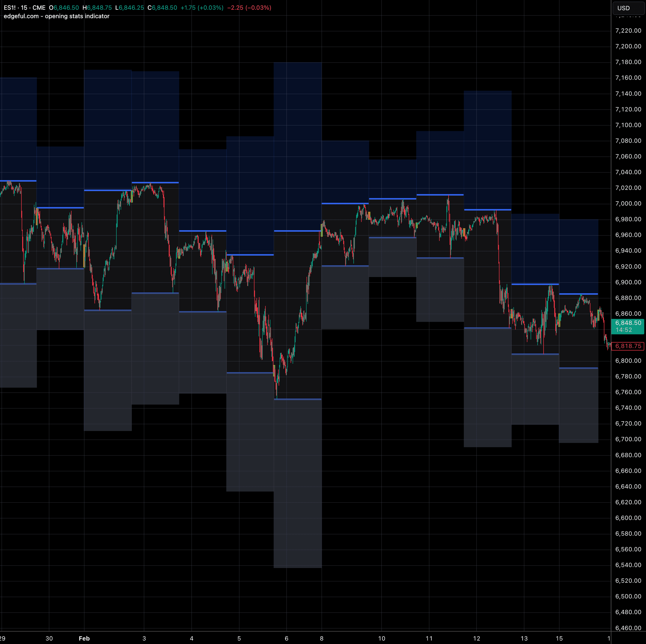Screen dimensions: 646x644
Task: Click the 30 date label on time axis
Action: 49,638
